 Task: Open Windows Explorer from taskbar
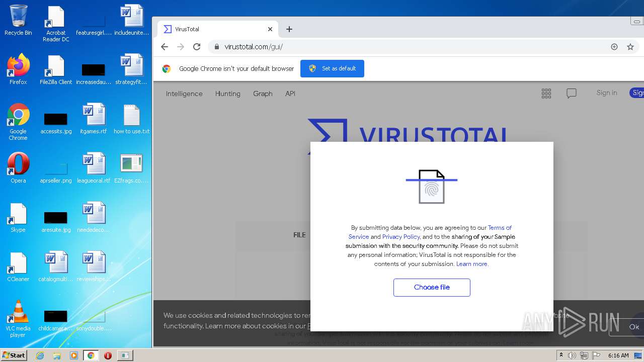click(x=57, y=355)
